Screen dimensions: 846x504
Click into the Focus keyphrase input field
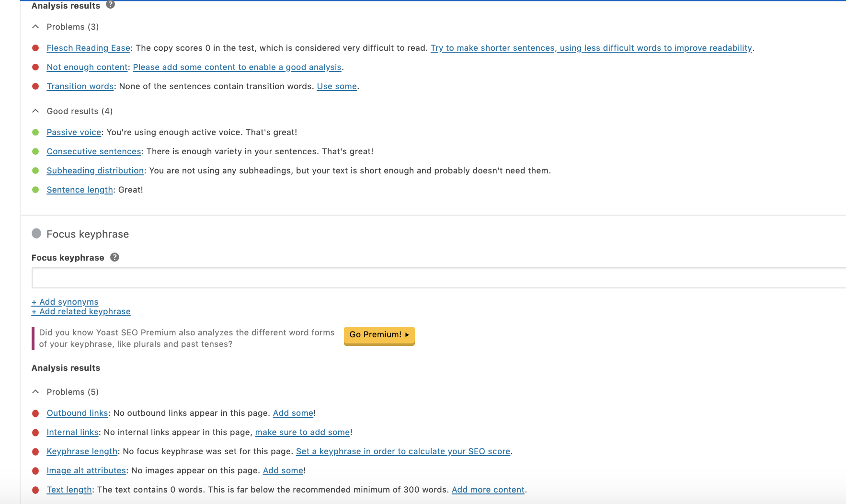[x=431, y=278]
